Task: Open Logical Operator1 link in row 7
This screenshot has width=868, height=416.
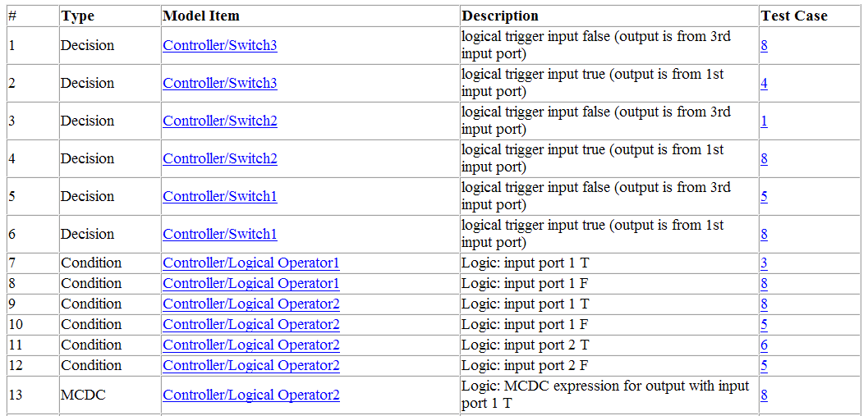Action: tap(250, 263)
